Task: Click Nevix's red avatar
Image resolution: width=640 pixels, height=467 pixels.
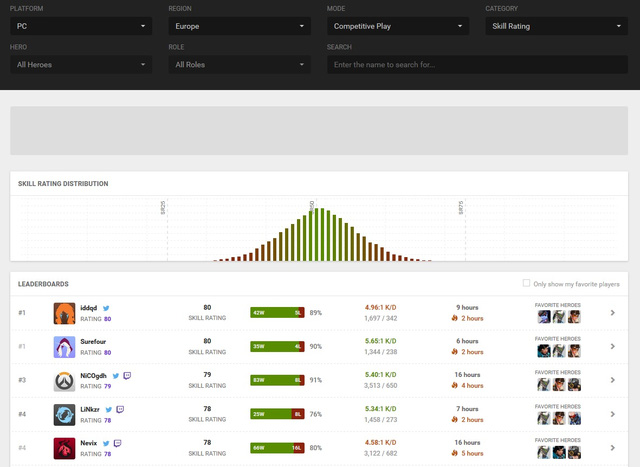Action: (64, 448)
